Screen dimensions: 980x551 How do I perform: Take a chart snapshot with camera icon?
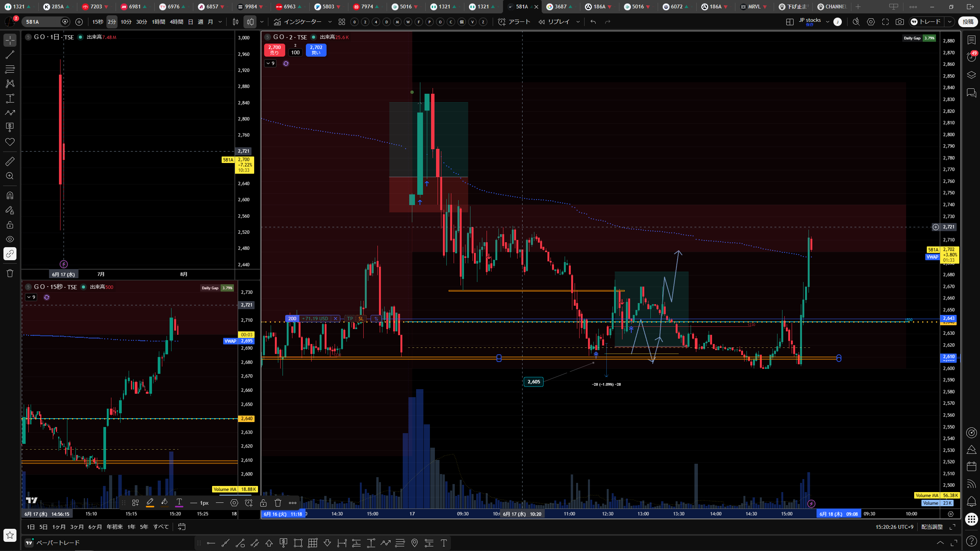(x=900, y=22)
